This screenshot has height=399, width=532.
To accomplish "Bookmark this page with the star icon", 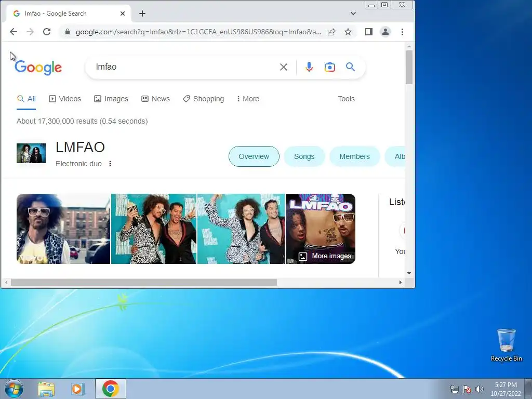I will pos(348,32).
